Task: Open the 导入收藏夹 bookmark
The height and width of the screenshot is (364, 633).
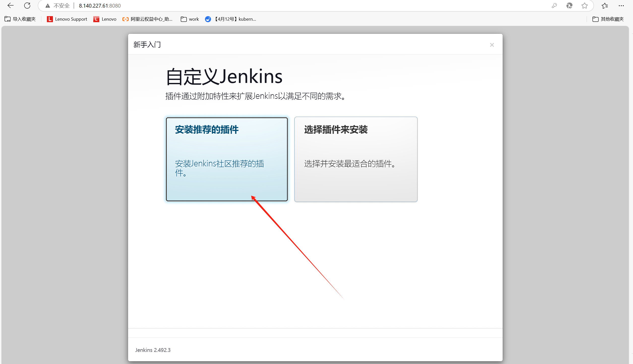Action: click(20, 19)
